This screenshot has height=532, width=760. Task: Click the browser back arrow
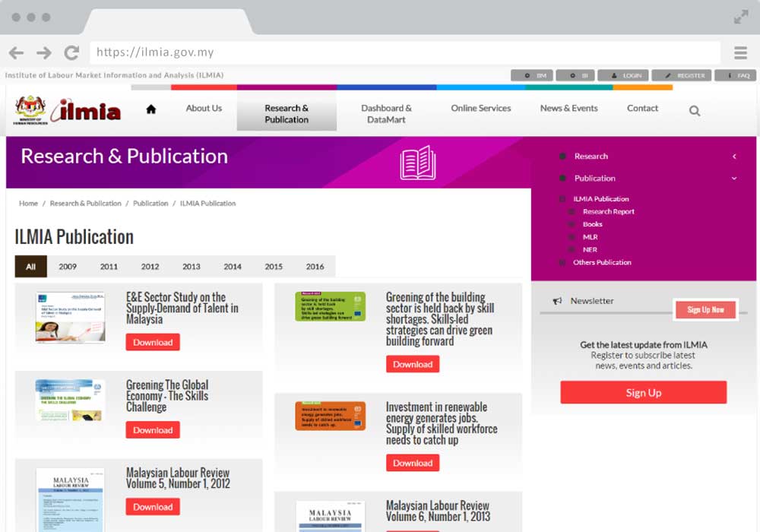pos(16,52)
